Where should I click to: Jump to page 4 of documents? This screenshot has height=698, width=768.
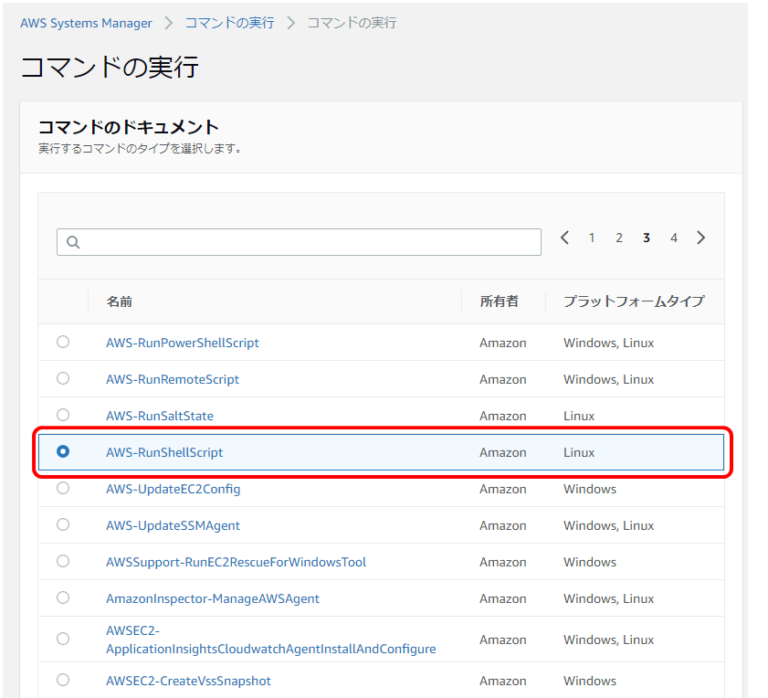click(674, 238)
